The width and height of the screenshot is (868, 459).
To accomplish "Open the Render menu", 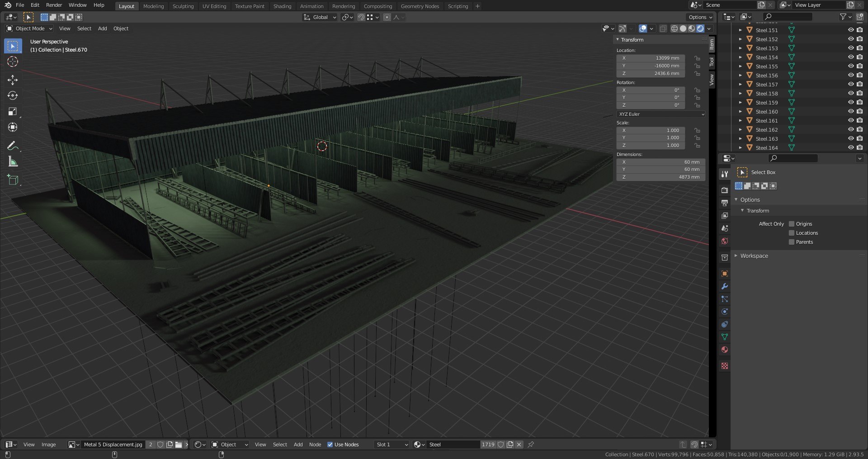I will tap(54, 5).
